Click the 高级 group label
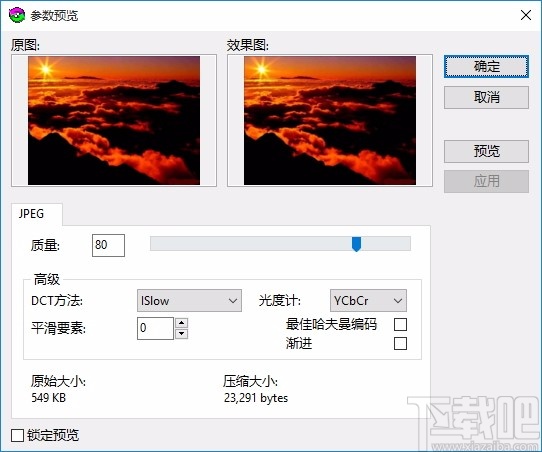This screenshot has width=542, height=452. coord(47,279)
